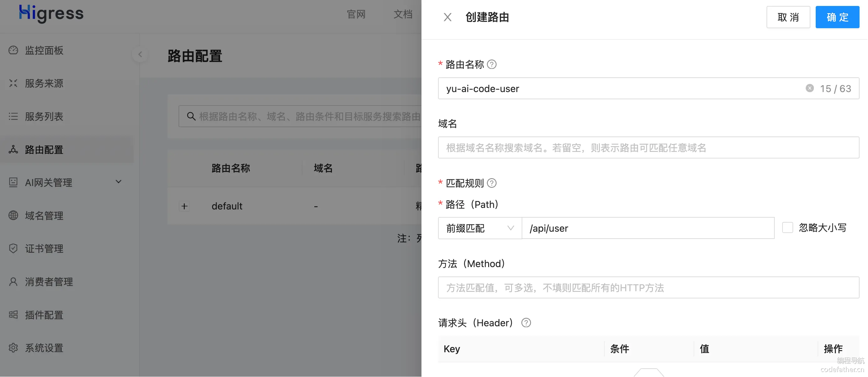Open the 监控面板 dashboard icon
This screenshot has height=377, width=868.
[x=13, y=50]
